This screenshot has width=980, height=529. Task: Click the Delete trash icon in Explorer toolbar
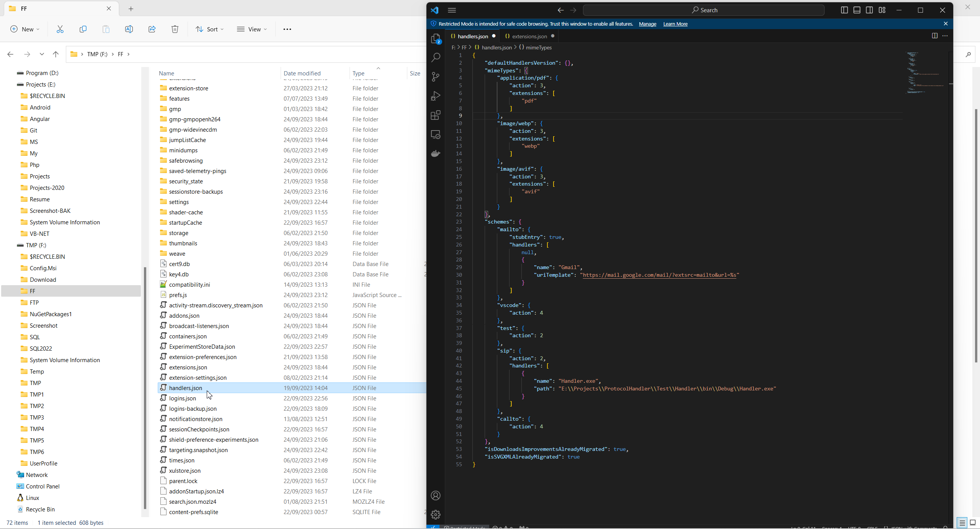tap(175, 29)
